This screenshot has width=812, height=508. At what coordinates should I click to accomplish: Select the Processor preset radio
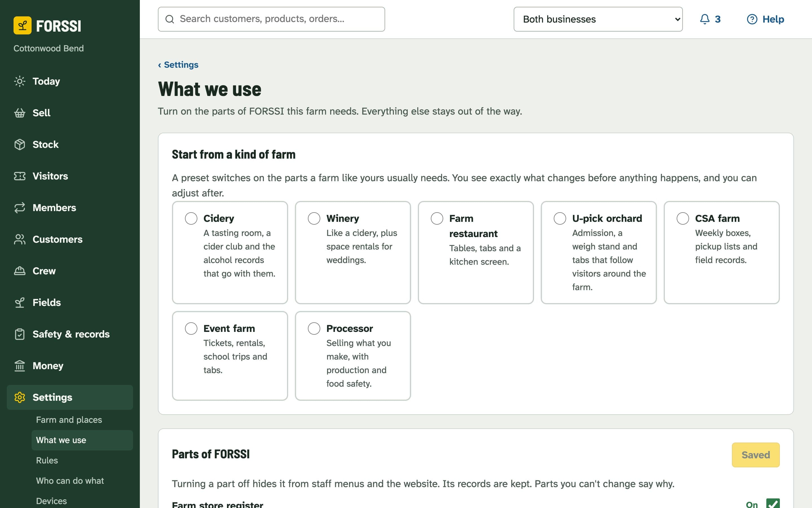[314, 328]
